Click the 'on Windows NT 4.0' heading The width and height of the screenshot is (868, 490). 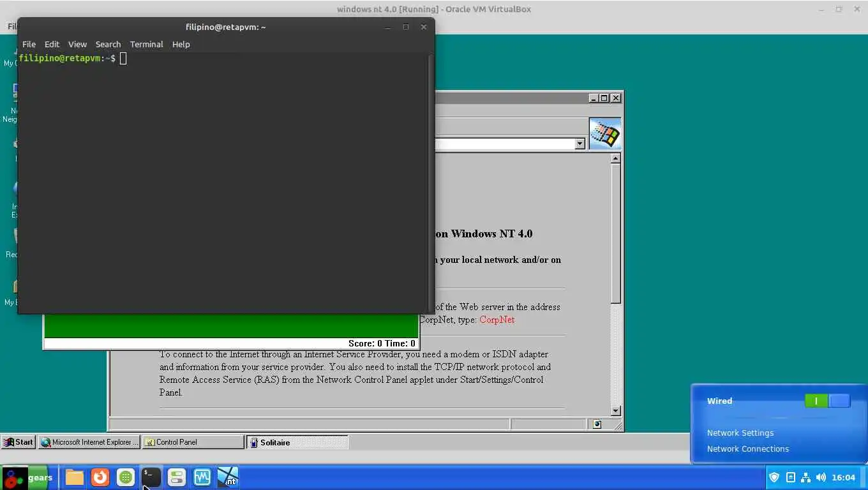484,234
